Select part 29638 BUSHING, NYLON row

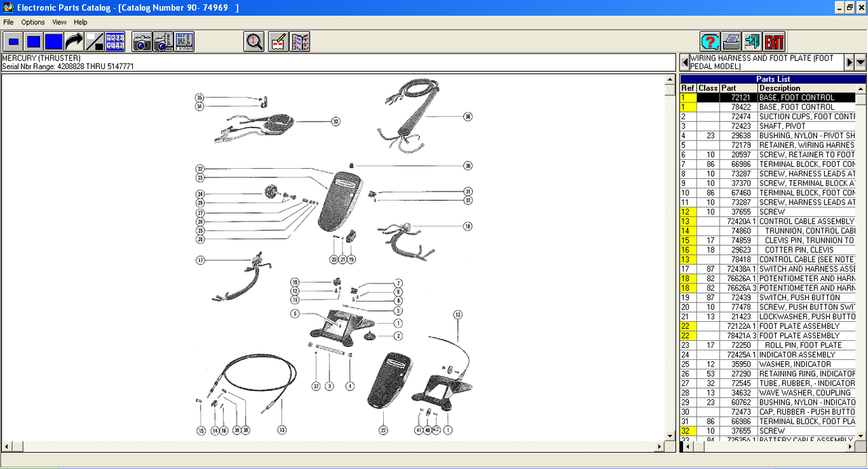tap(768, 136)
